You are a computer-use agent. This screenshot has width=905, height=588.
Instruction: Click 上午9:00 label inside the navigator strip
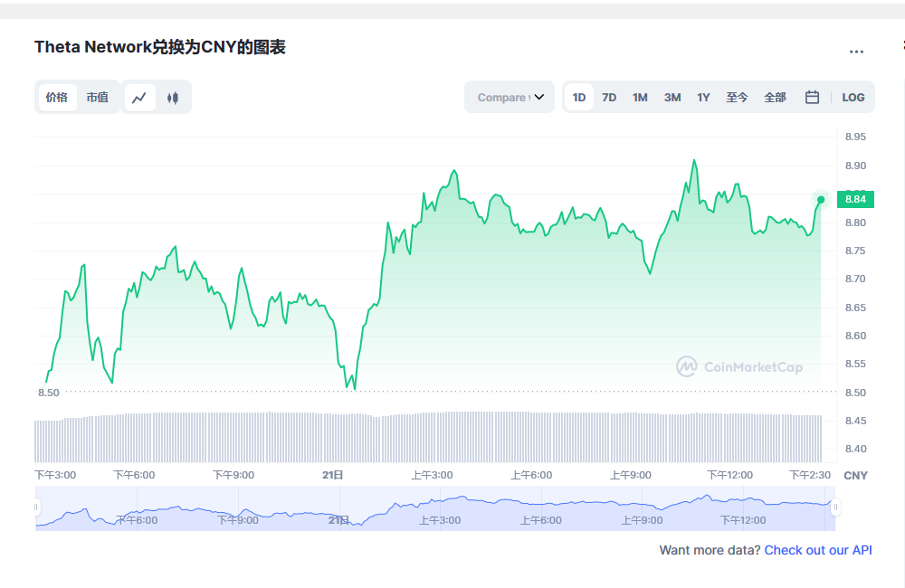pos(642,520)
